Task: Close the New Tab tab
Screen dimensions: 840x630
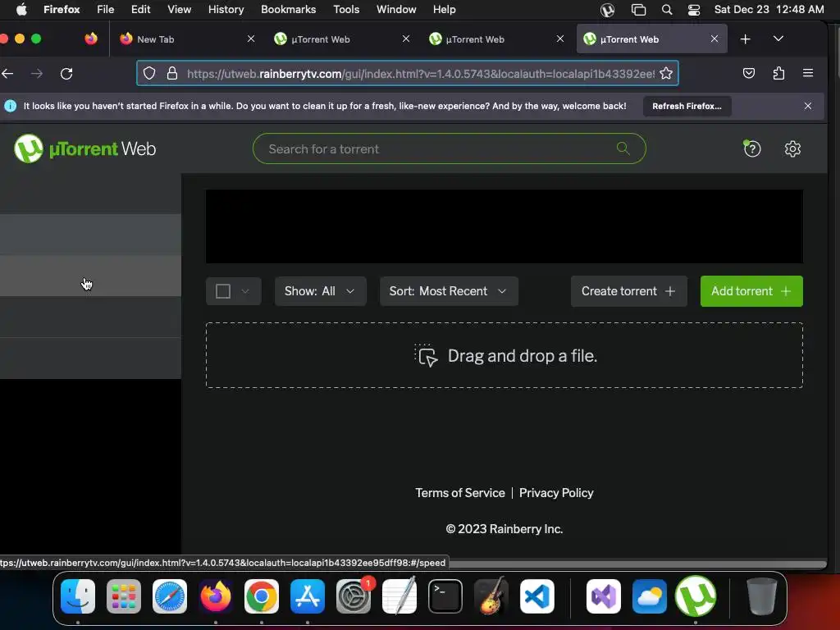Action: point(251,39)
